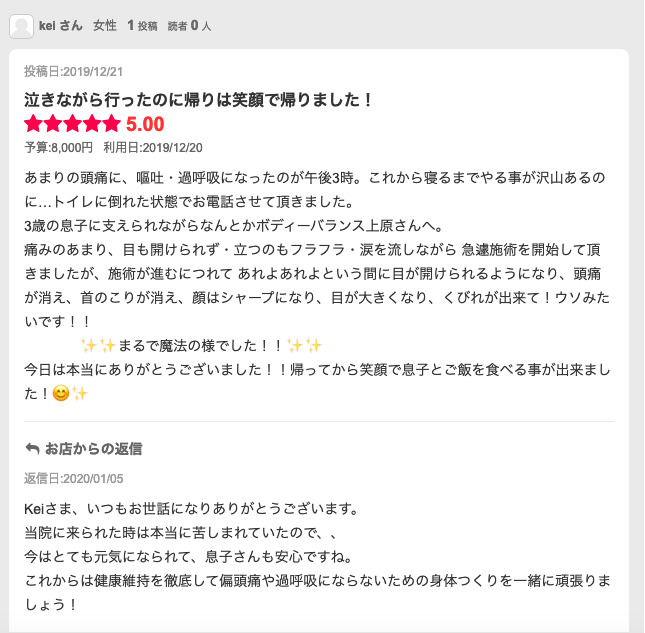Click the fifth pink rating star
The height and width of the screenshot is (633, 645).
point(112,124)
